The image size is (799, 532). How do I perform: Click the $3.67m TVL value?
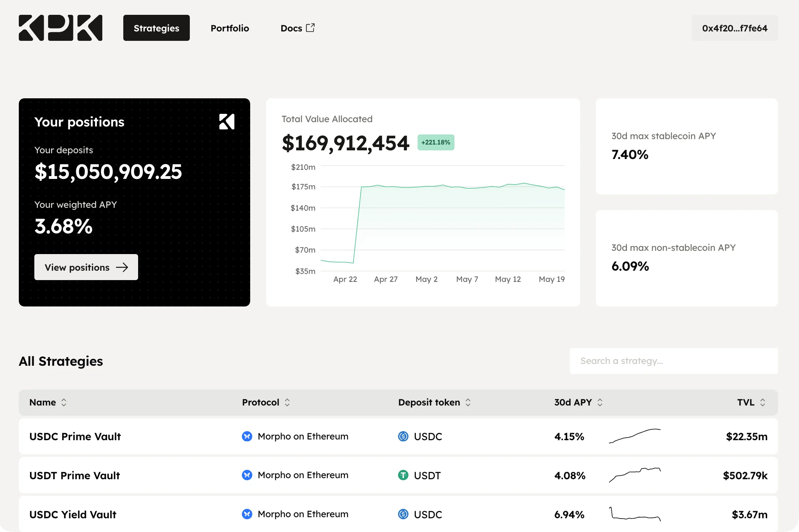(x=749, y=515)
